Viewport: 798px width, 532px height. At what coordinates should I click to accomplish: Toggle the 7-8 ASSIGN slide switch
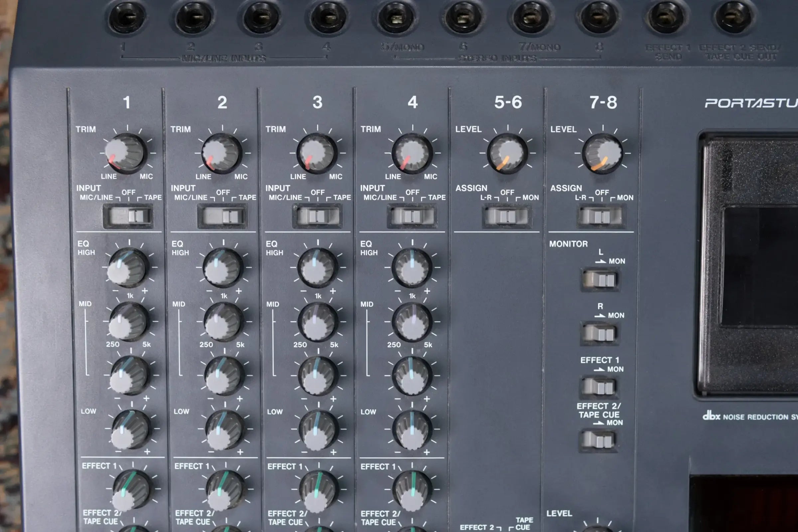(601, 216)
